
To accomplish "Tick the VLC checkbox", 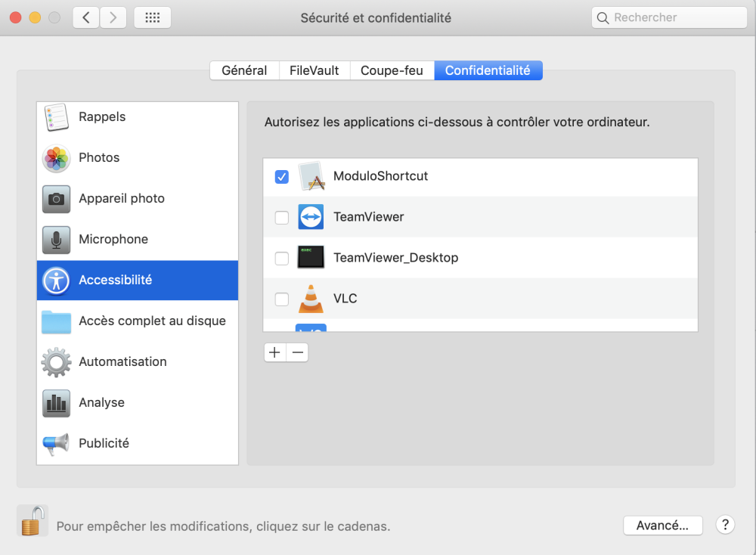I will (281, 299).
